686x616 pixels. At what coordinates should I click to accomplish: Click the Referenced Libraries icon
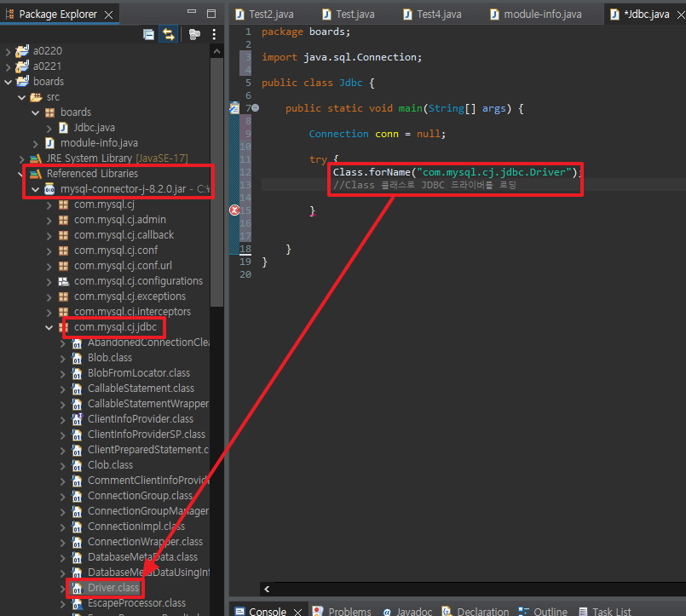tap(36, 174)
